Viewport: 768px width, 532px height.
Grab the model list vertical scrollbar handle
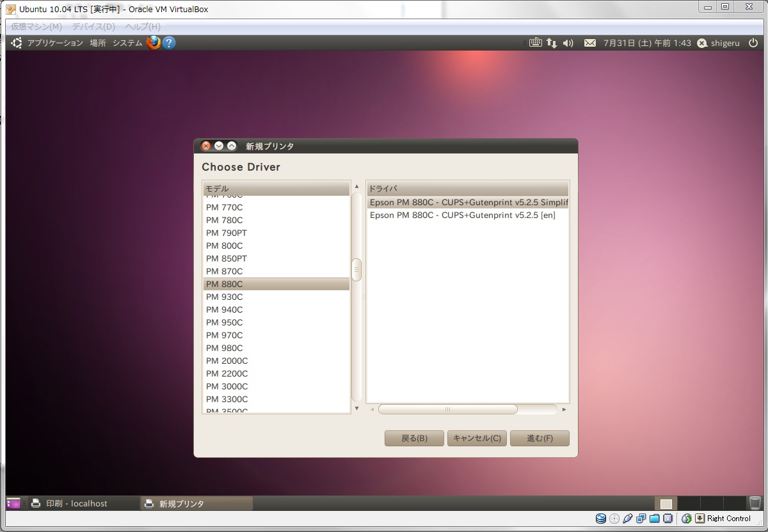click(x=356, y=270)
